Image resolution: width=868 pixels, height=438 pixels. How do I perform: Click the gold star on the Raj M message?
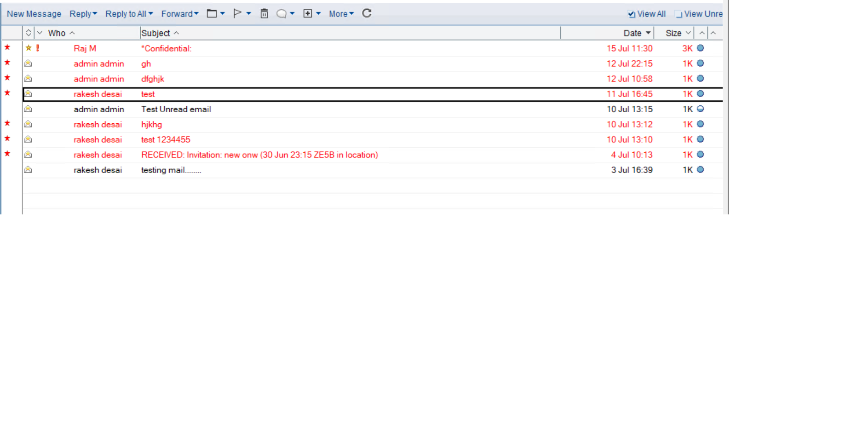pyautogui.click(x=29, y=48)
